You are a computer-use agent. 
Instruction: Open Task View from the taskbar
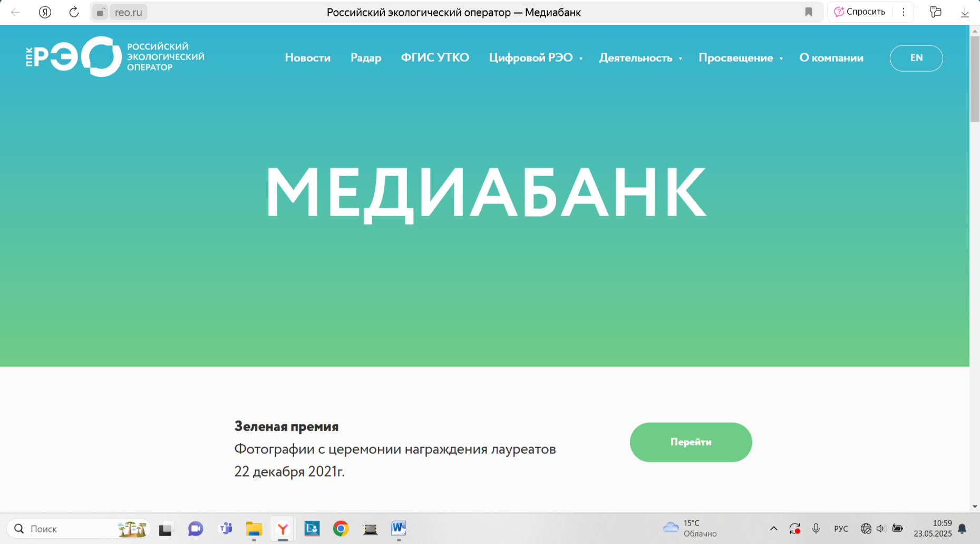coord(166,529)
